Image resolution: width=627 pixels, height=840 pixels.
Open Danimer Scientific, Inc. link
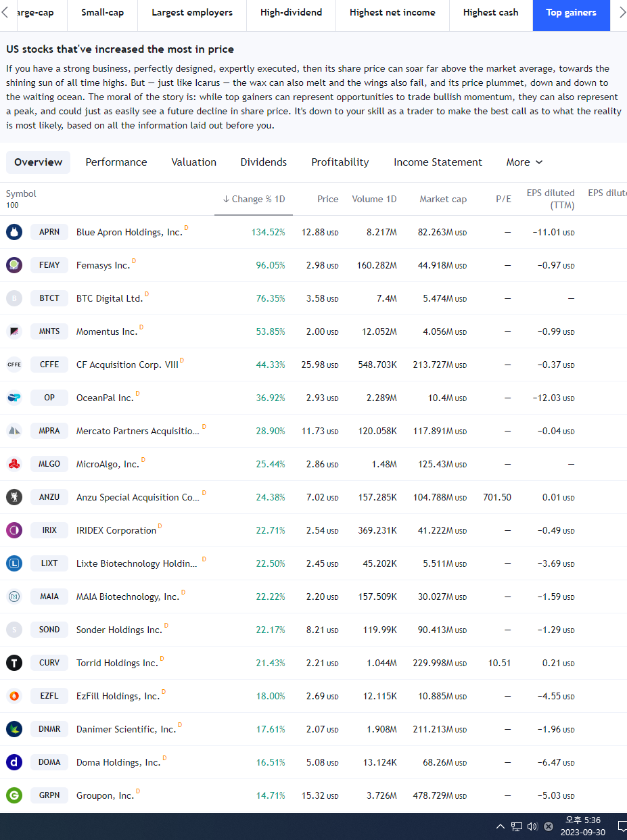[x=126, y=730]
